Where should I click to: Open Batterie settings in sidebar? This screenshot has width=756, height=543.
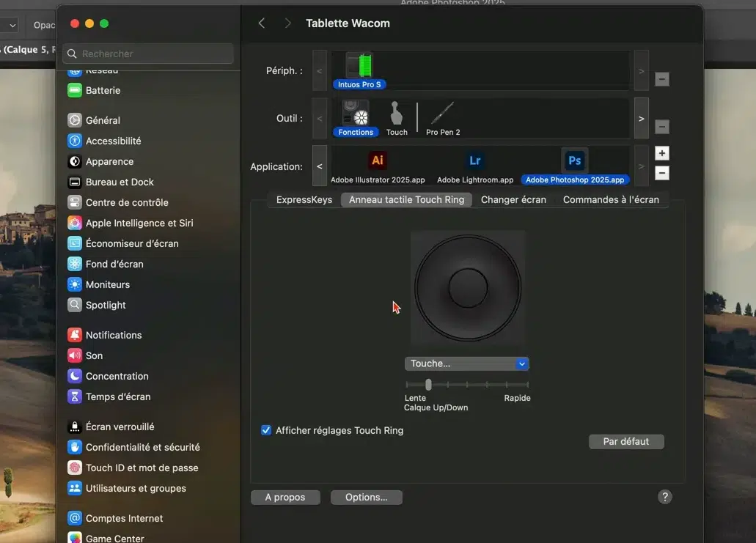coord(94,90)
